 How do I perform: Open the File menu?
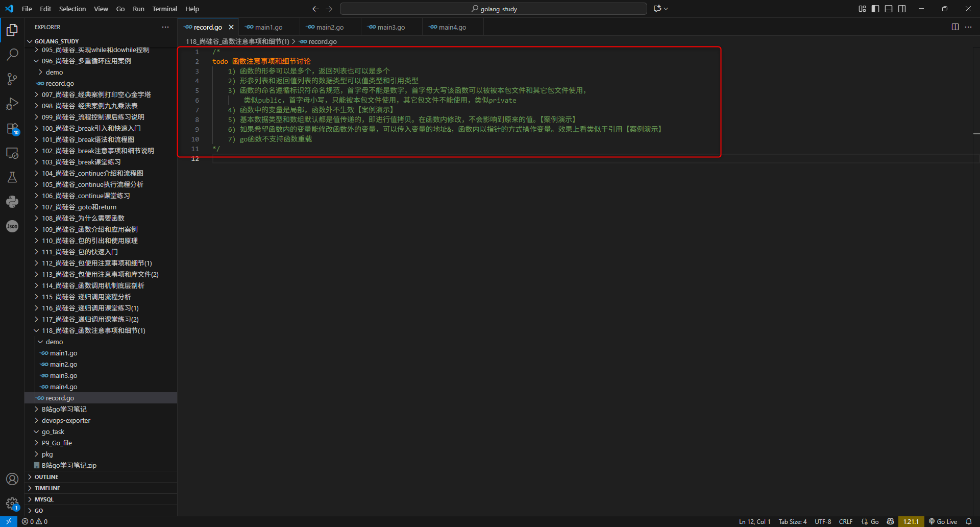click(x=27, y=9)
